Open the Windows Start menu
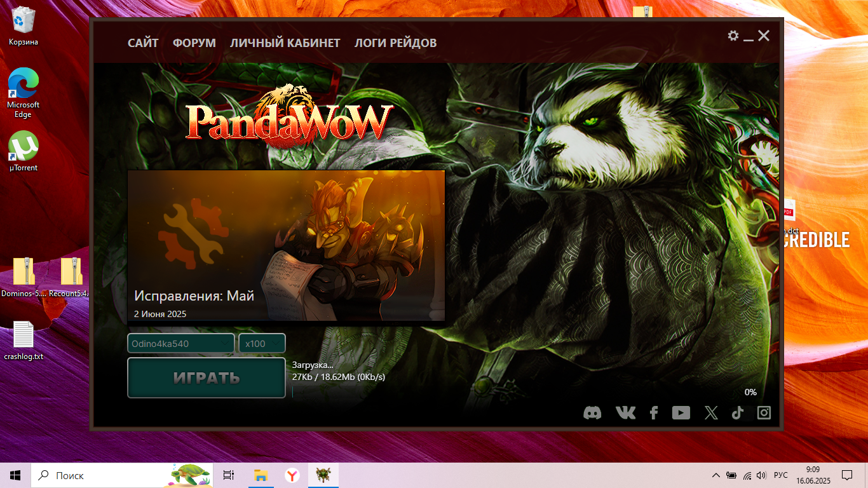 15,475
